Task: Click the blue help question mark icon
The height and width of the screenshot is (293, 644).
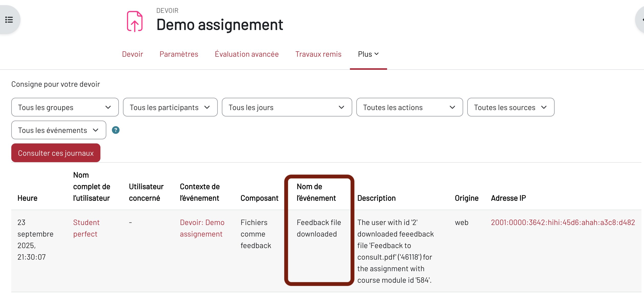Action: (116, 130)
